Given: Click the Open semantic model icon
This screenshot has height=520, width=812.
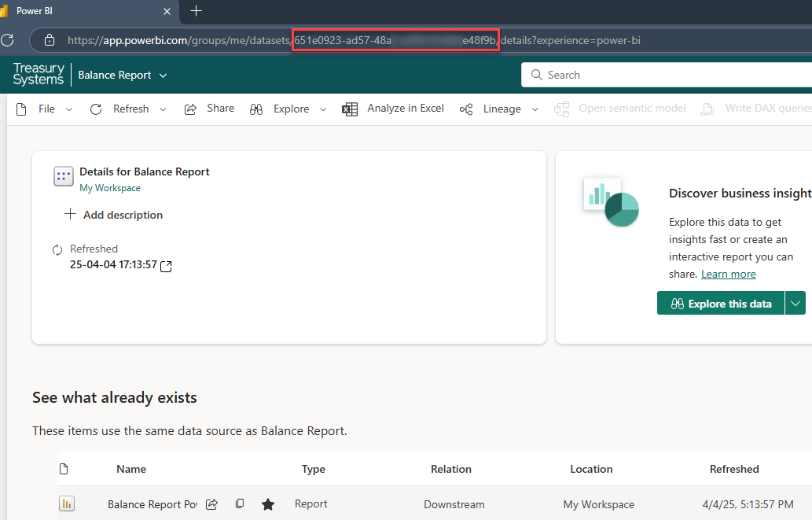Looking at the screenshot, I should [561, 109].
